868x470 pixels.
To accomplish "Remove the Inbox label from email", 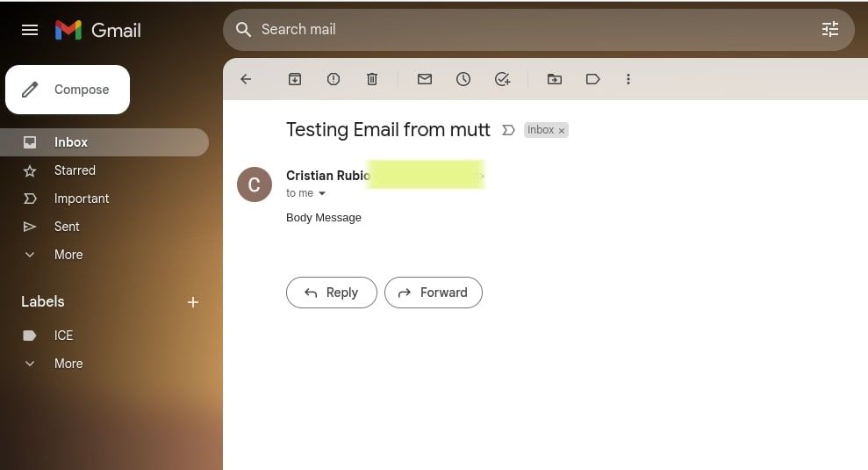I will (x=562, y=131).
